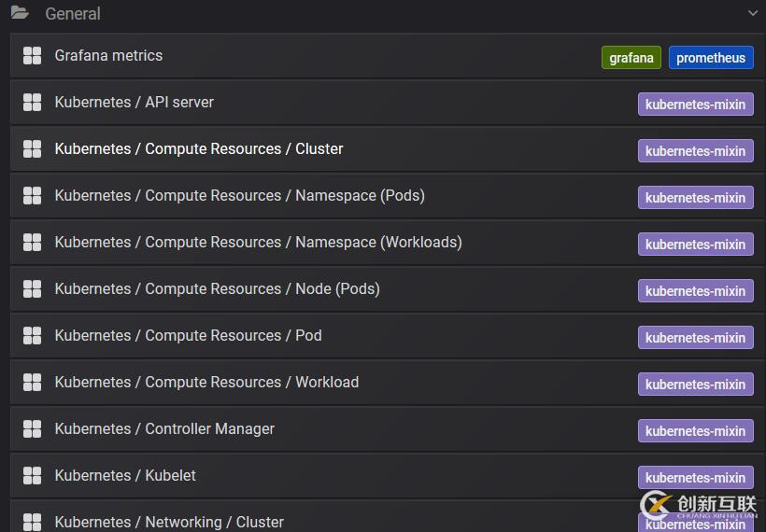
Task: Collapse the General folder chevron
Action: pos(752,13)
